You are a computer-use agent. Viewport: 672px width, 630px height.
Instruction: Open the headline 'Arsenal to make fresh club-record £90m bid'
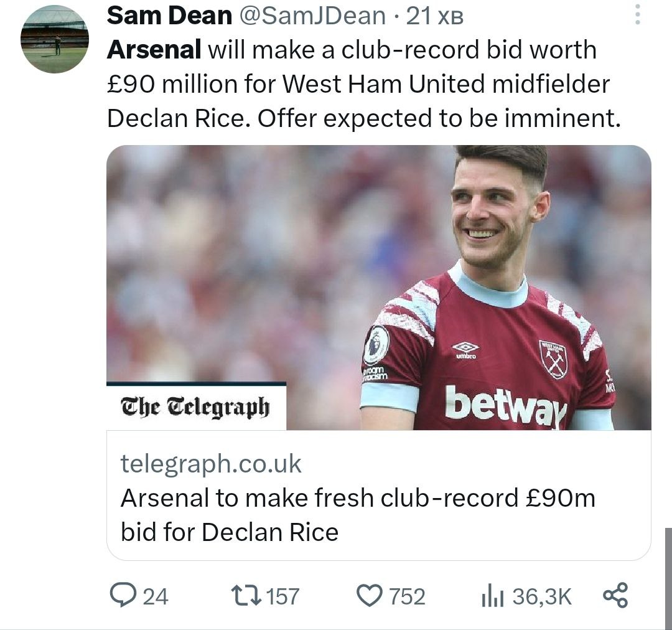tap(358, 515)
